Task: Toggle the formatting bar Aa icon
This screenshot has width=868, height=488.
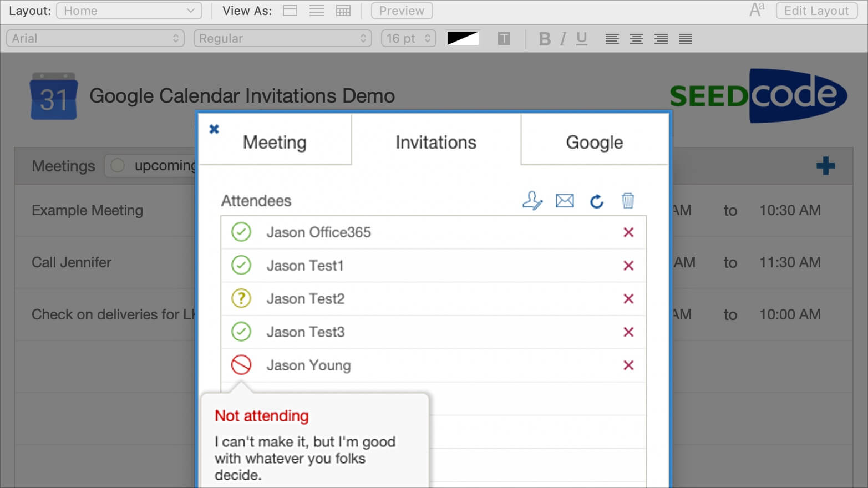Action: (757, 10)
